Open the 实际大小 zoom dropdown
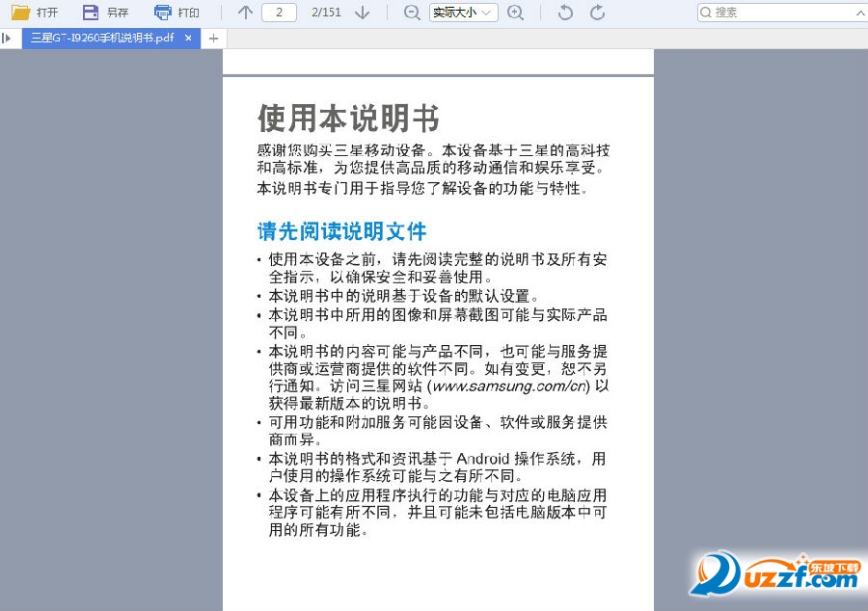This screenshot has height=611, width=868. 463,13
